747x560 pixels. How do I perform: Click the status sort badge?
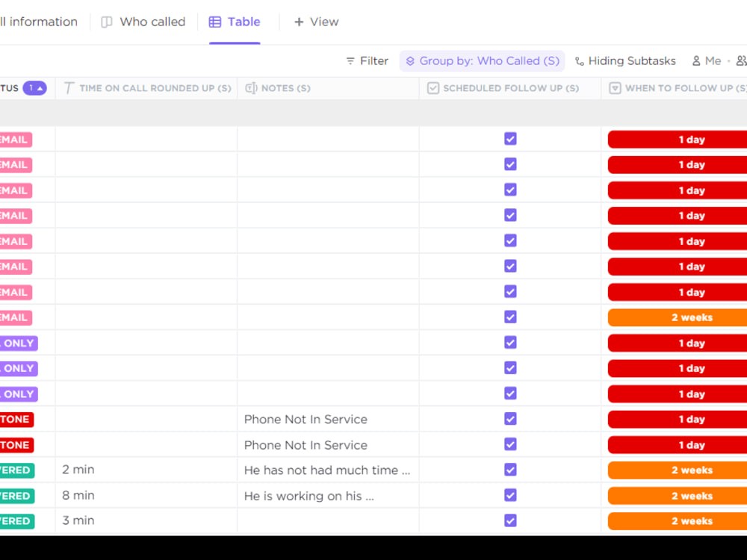[34, 88]
